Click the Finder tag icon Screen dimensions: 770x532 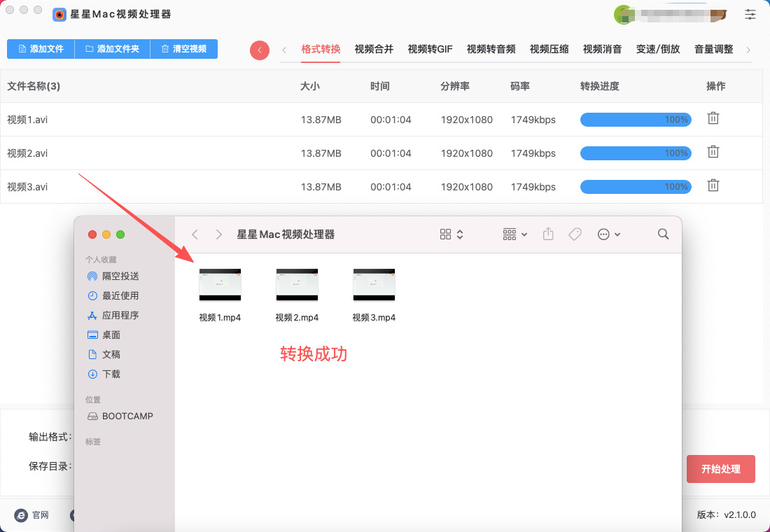click(575, 234)
